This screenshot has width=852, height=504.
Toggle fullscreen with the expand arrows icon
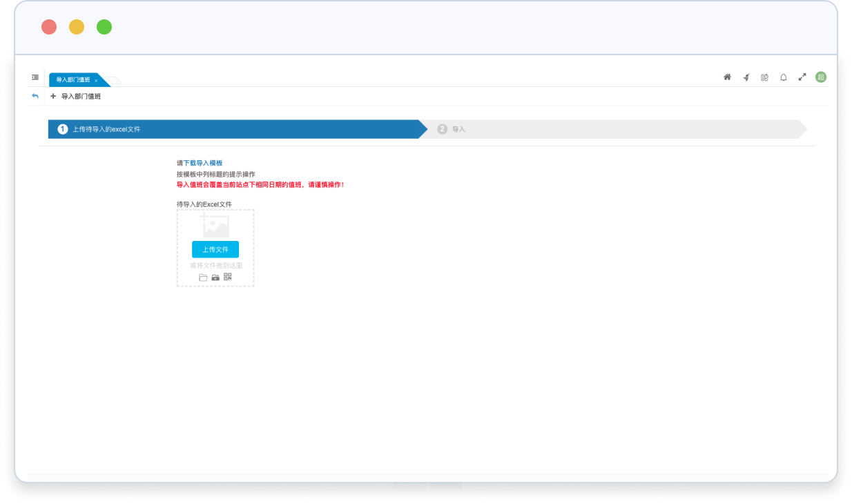(802, 77)
